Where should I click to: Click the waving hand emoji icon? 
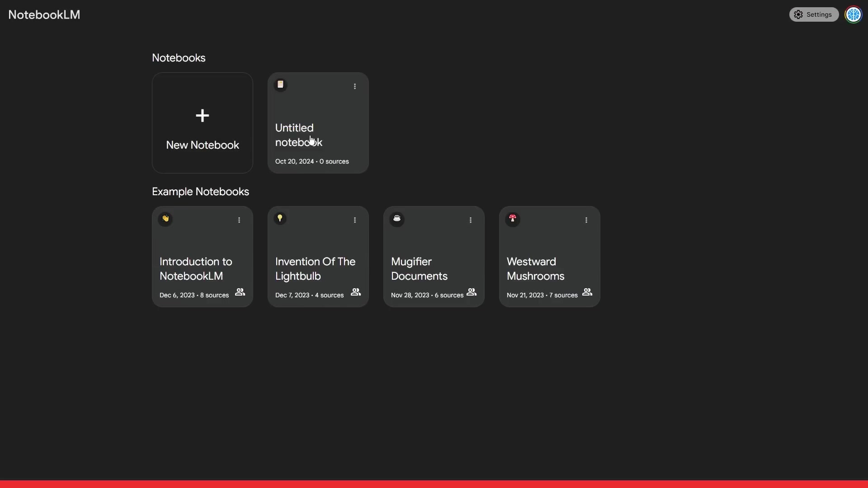(165, 219)
